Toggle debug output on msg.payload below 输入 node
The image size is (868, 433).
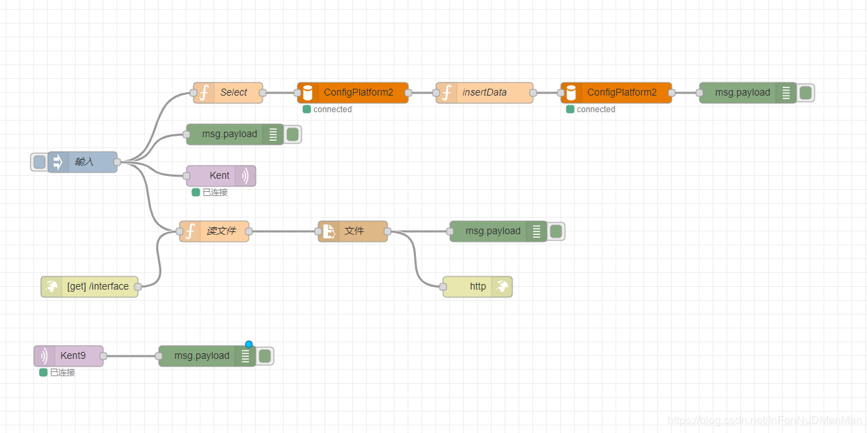click(x=293, y=134)
